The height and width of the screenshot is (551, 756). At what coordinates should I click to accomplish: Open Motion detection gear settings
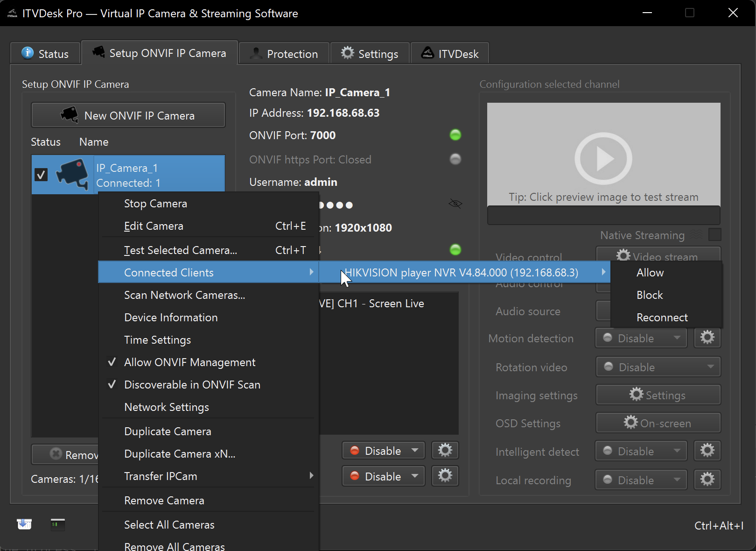coord(707,338)
